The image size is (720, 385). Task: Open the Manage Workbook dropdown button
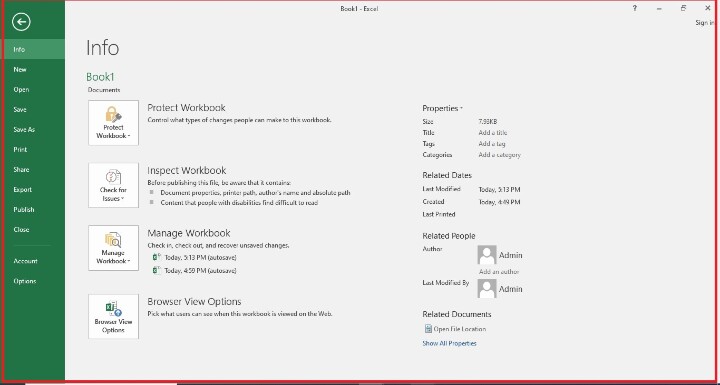tap(113, 248)
